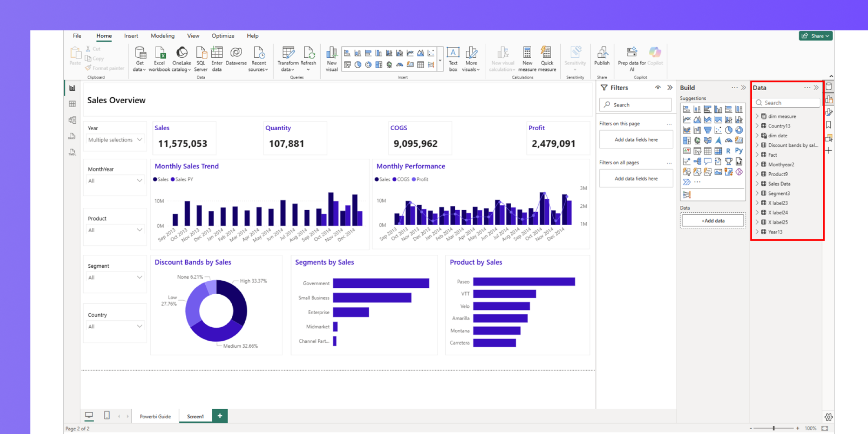Click the Publish icon
Viewport: 868px width, 434px height.
[x=602, y=53]
